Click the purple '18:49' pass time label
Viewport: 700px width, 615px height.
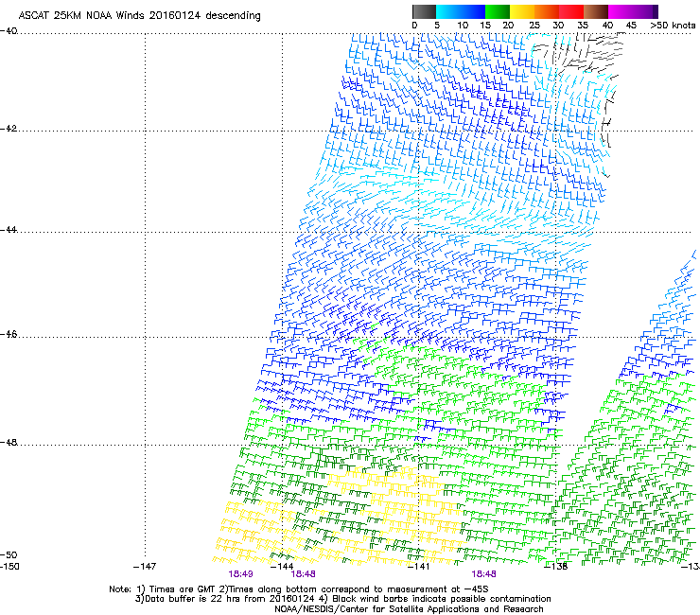(x=240, y=574)
